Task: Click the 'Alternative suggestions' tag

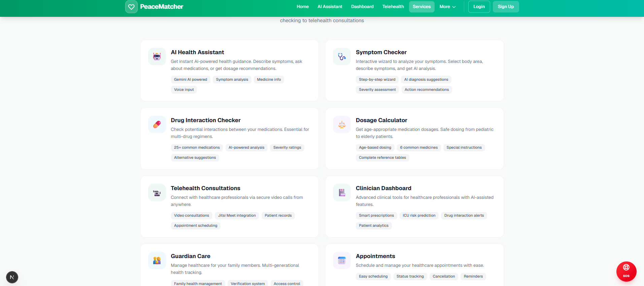Action: pos(195,158)
